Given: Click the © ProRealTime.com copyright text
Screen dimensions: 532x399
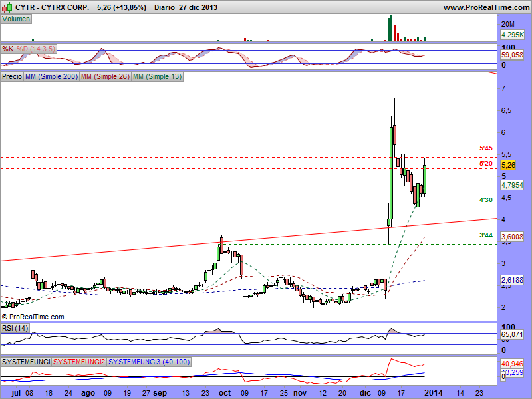Looking at the screenshot, I should pyautogui.click(x=33, y=317).
